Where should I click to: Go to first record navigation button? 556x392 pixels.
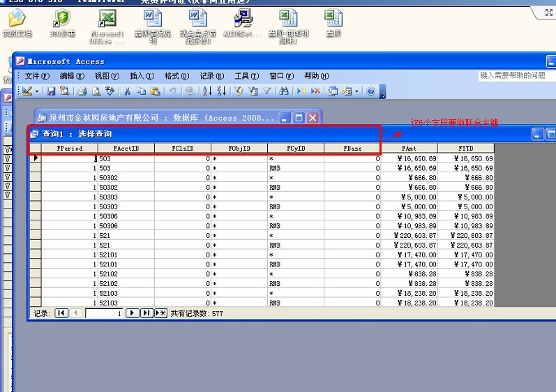(61, 313)
